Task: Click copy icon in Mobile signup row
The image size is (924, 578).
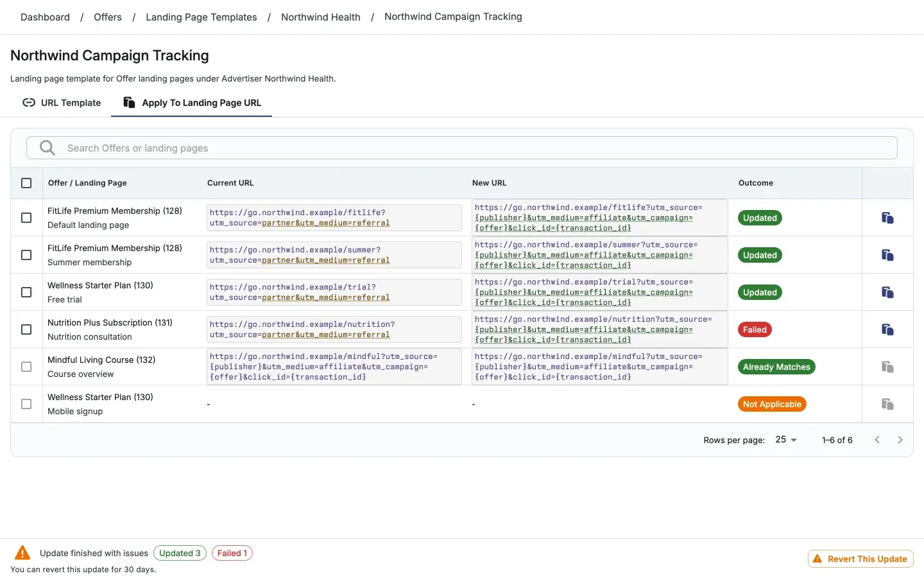Action: point(887,404)
